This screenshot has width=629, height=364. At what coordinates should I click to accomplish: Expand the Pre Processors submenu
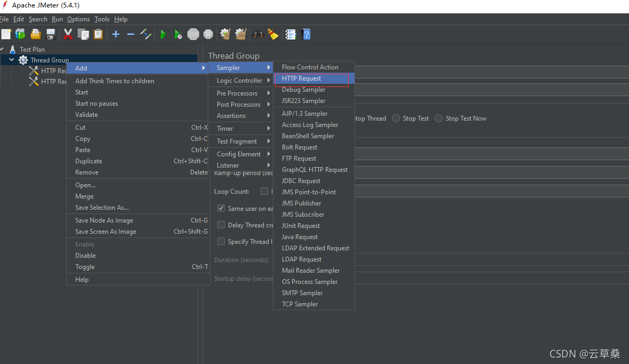click(241, 93)
